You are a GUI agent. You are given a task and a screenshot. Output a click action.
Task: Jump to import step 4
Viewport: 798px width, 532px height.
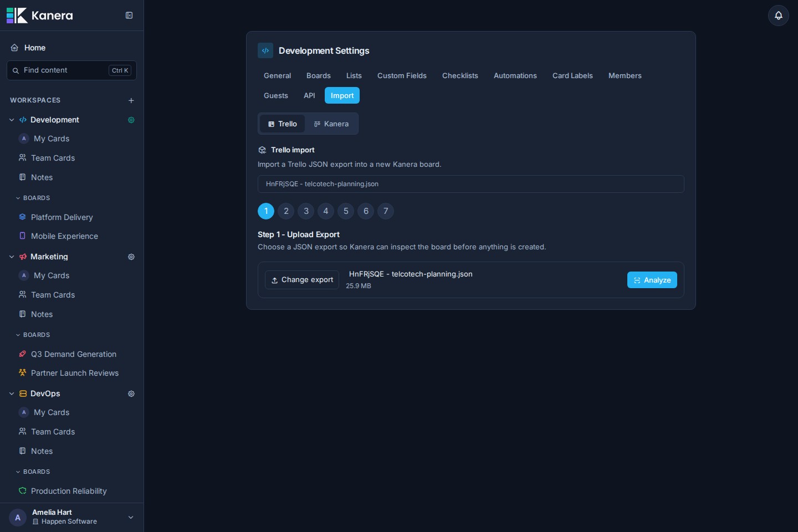(x=326, y=211)
